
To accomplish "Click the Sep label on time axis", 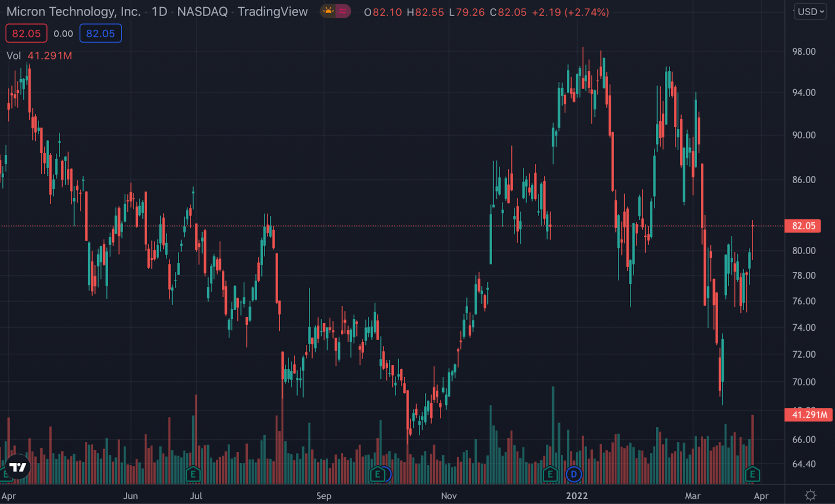I will point(324,496).
